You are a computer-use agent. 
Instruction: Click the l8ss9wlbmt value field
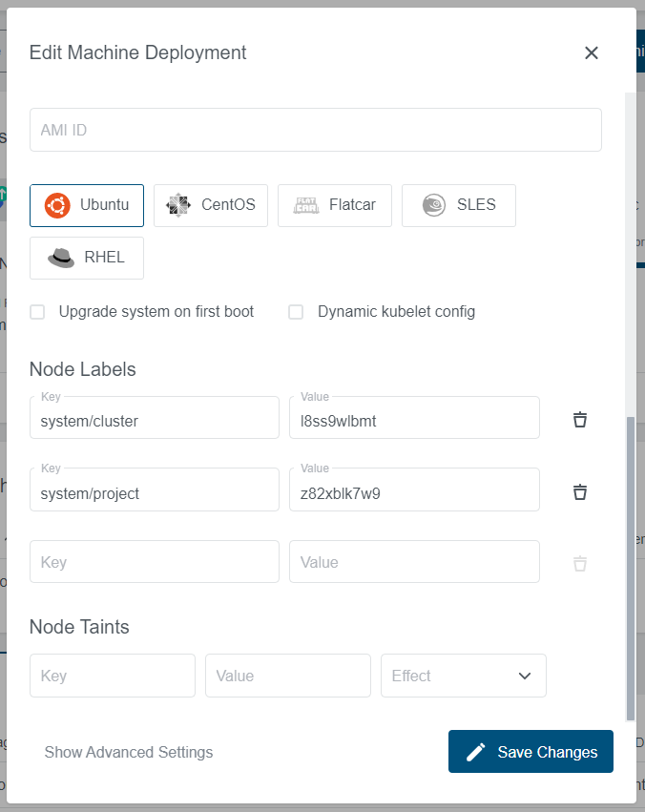click(x=414, y=417)
